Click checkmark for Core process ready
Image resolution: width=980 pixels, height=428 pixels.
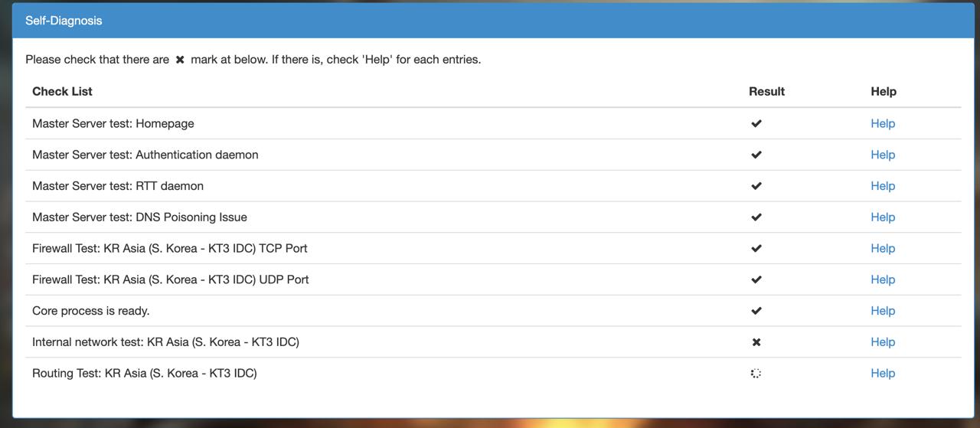(756, 311)
